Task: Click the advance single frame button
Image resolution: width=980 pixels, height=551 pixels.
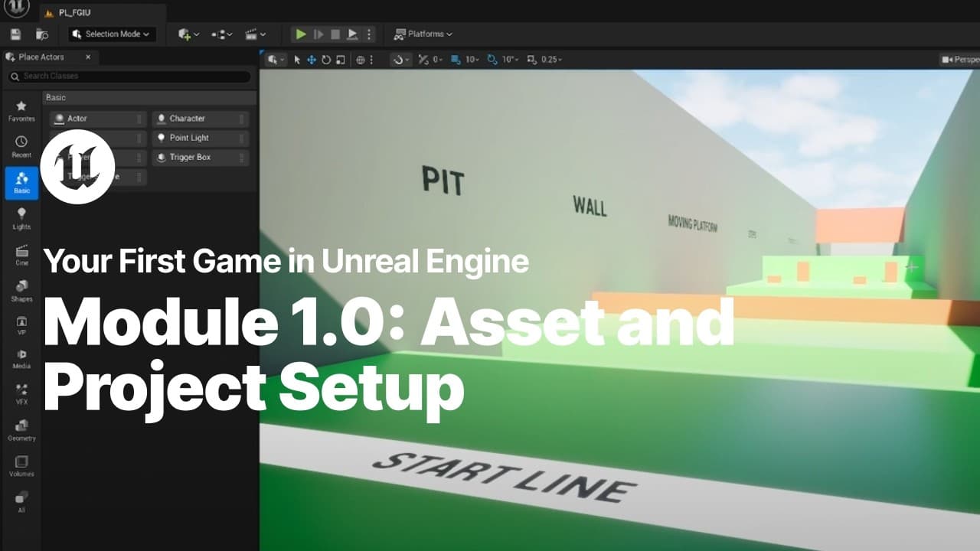Action: (318, 34)
